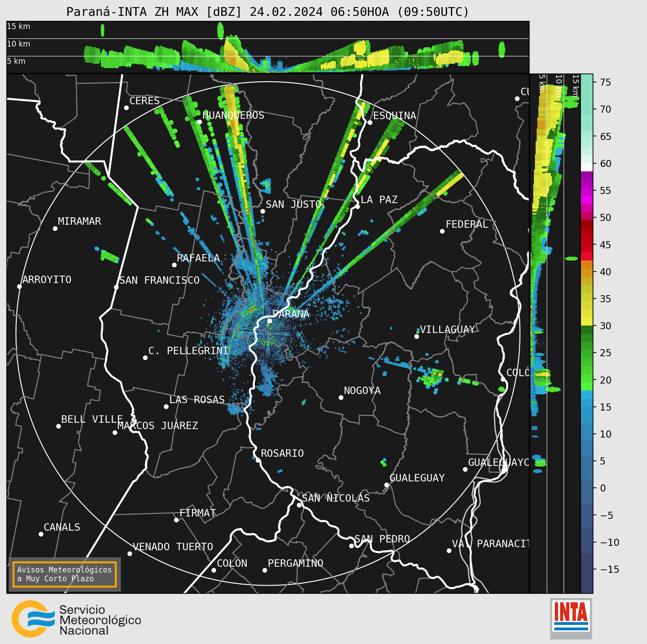Click the white dot marking Rosario
The width and height of the screenshot is (647, 644).
[258, 460]
